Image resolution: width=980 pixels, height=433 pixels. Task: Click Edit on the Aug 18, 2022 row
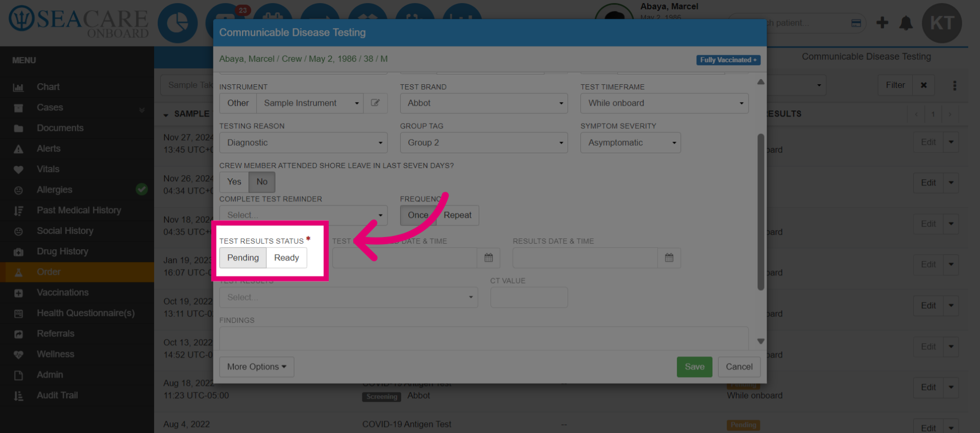click(x=928, y=388)
